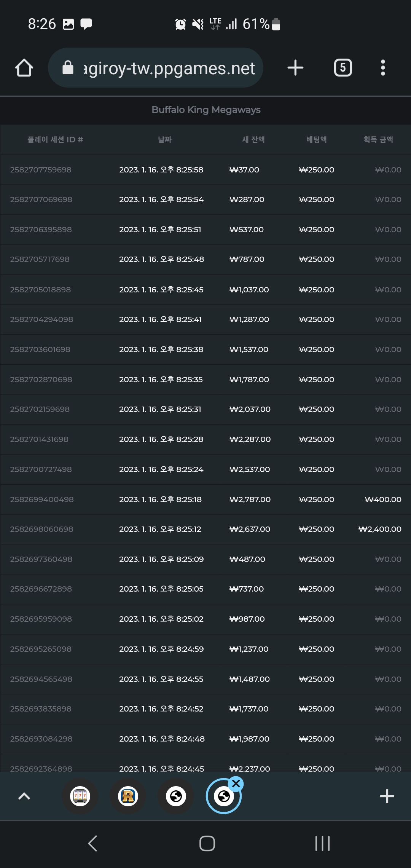Add a shortcut with the bottom-right plus
Viewport: 411px width, 868px height.
(387, 796)
